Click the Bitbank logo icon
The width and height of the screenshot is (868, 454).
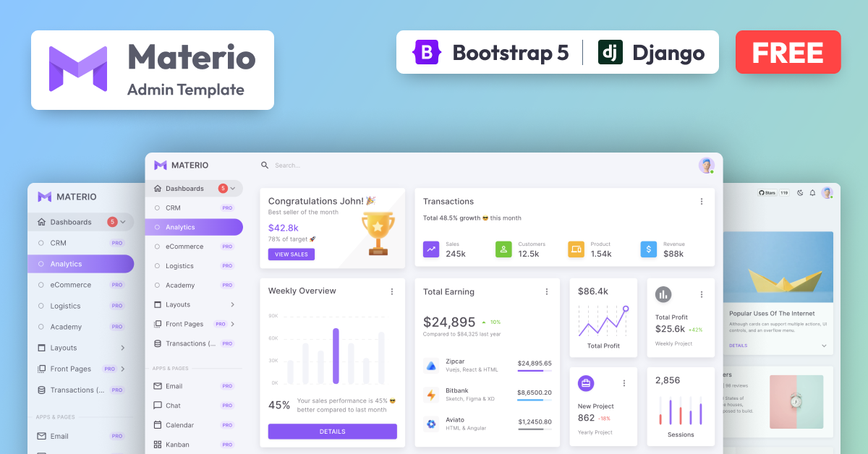pos(431,395)
